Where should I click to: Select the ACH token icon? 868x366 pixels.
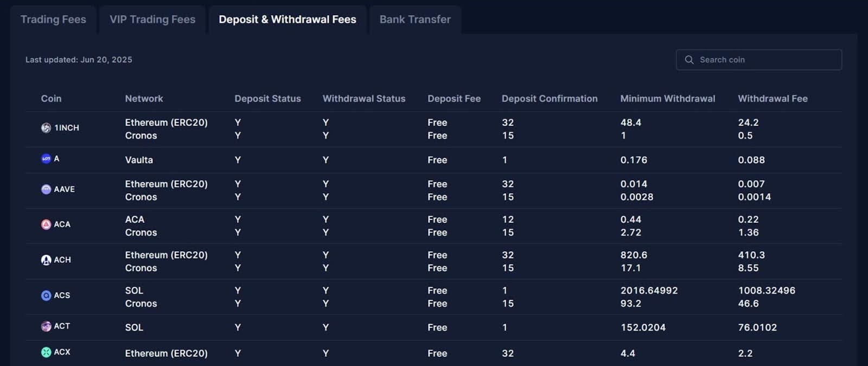pyautogui.click(x=45, y=260)
